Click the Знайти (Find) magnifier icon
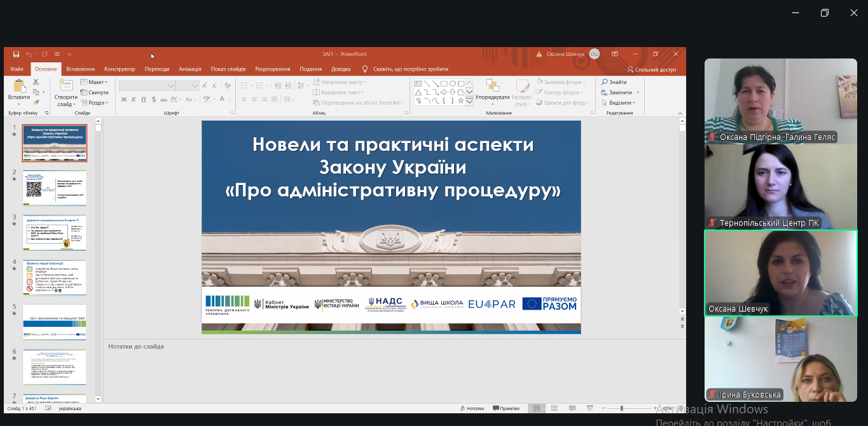Screen dimensions: 868x426 [604, 82]
